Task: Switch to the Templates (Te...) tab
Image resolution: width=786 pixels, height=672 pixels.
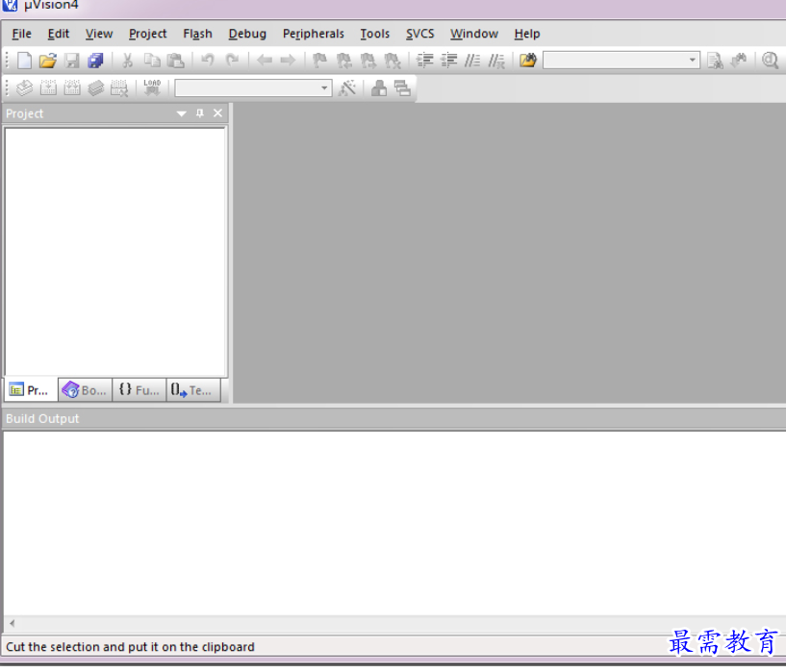Action: (x=193, y=390)
